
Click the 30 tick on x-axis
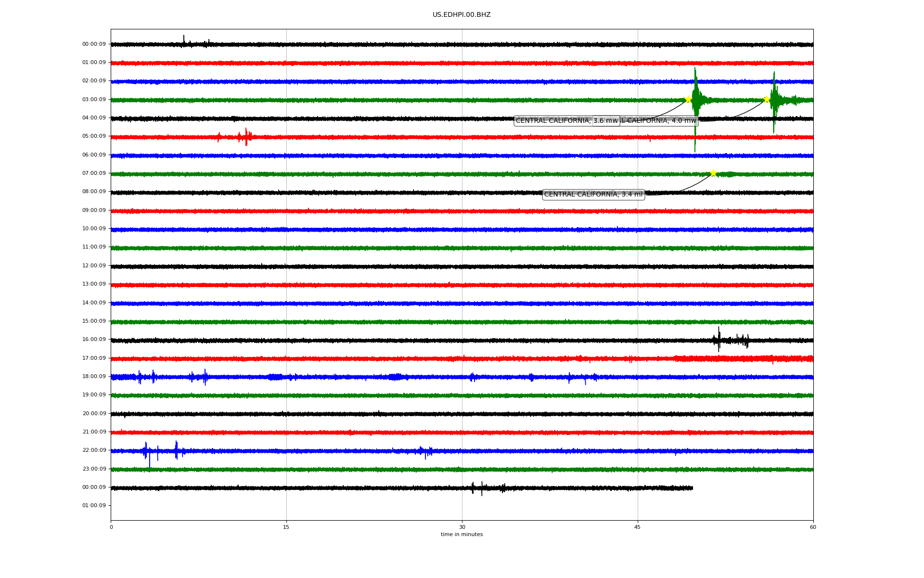tap(462, 527)
